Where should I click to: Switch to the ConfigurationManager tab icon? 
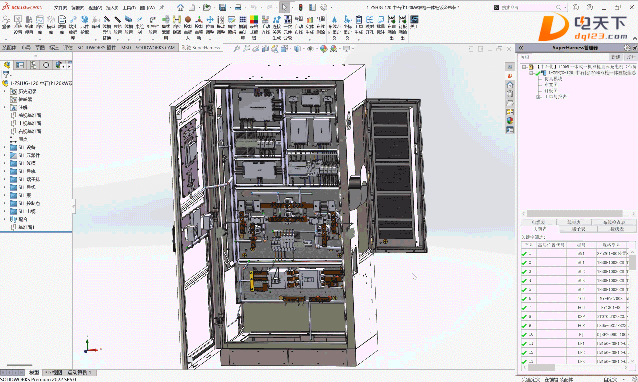33,65
